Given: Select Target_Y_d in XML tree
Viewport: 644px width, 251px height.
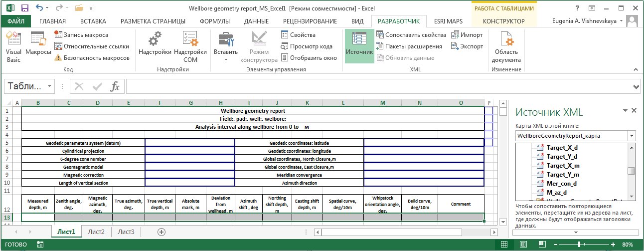Looking at the screenshot, I should (562, 157).
